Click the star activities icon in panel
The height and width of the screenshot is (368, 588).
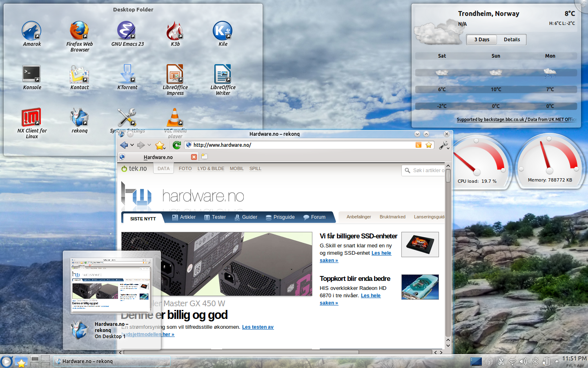(21, 362)
